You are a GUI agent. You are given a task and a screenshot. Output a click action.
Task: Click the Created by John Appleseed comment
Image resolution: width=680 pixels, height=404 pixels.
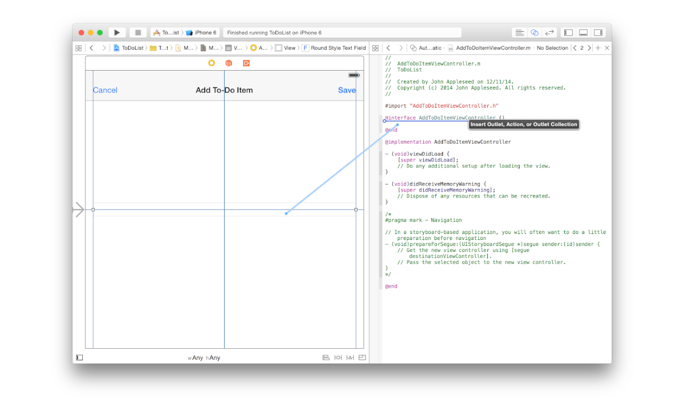point(449,81)
